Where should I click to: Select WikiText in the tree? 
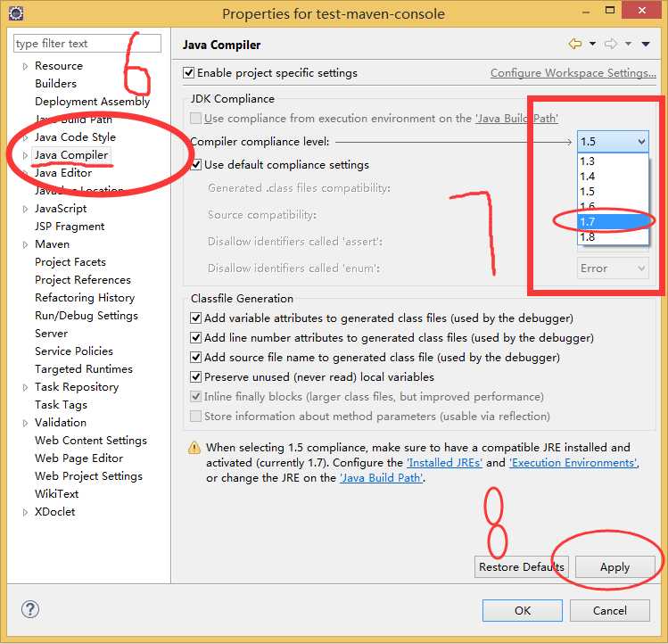point(57,494)
